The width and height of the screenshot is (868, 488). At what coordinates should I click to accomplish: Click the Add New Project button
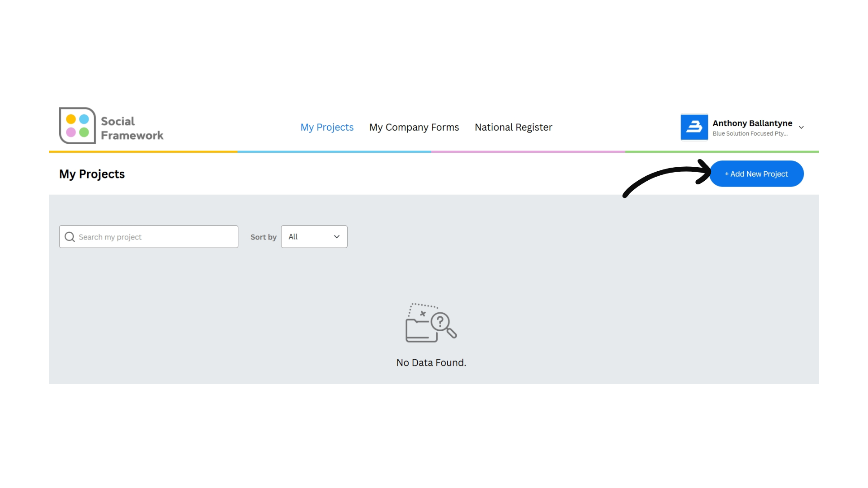[x=756, y=174]
